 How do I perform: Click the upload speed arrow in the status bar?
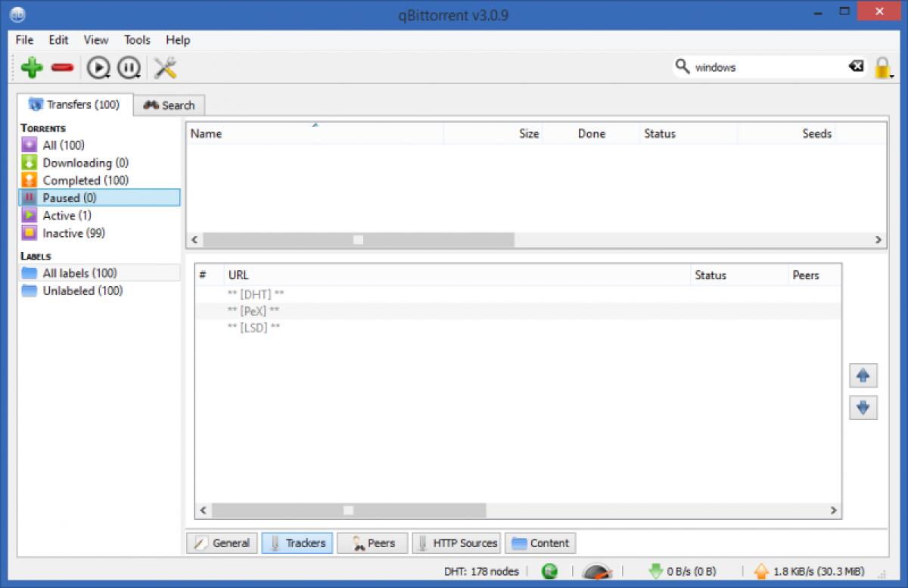pyautogui.click(x=761, y=571)
